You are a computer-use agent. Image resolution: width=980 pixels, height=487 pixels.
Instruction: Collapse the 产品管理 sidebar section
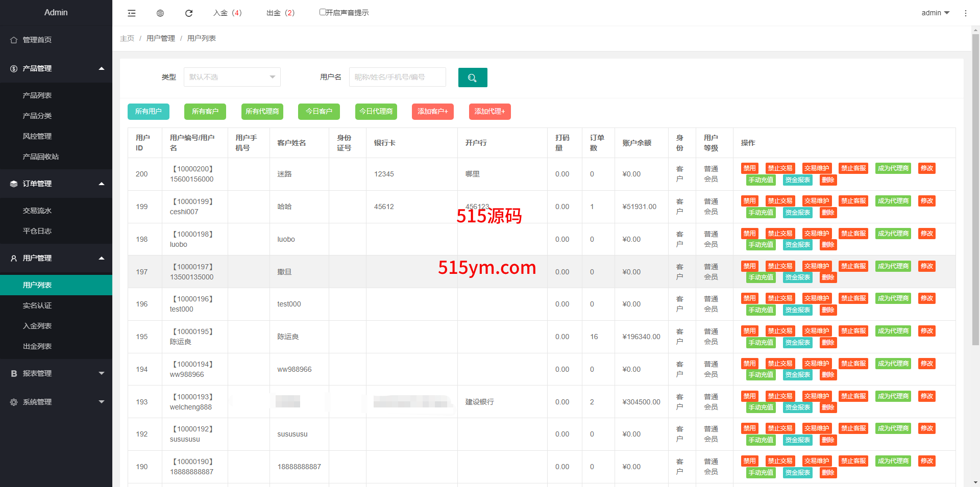(x=101, y=68)
